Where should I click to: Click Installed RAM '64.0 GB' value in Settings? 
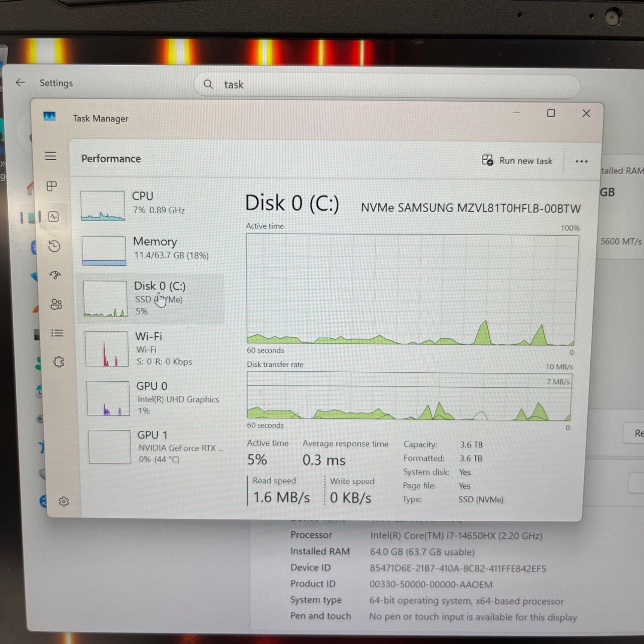422,552
